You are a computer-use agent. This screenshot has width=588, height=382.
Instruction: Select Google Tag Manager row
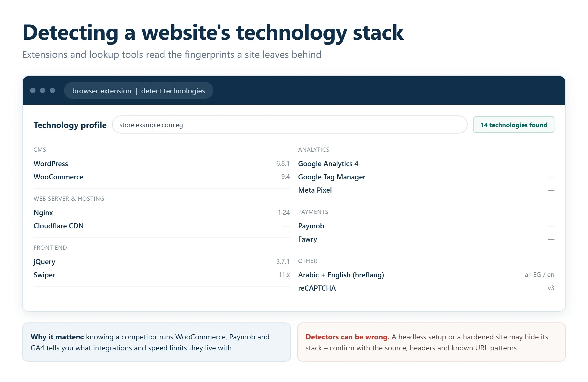tap(426, 177)
